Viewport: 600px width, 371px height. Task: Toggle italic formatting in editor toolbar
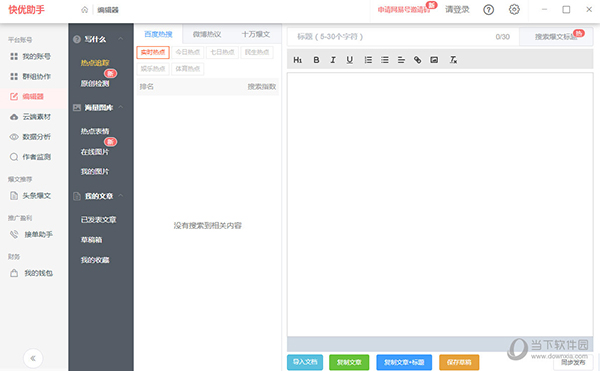333,60
